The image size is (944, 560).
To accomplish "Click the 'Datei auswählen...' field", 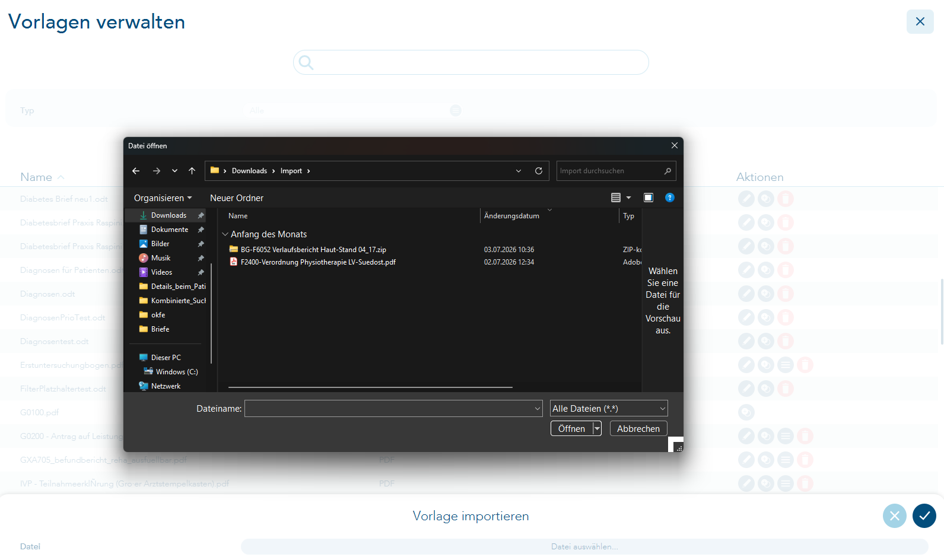I will click(584, 546).
